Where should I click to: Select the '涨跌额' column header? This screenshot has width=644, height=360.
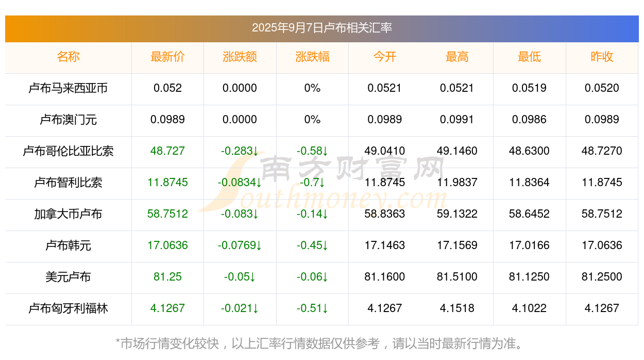(240, 57)
